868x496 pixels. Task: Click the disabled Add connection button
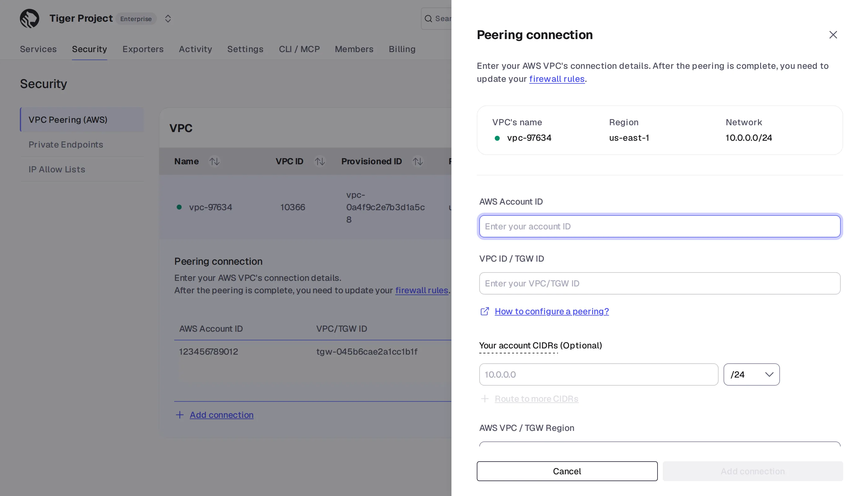click(752, 471)
